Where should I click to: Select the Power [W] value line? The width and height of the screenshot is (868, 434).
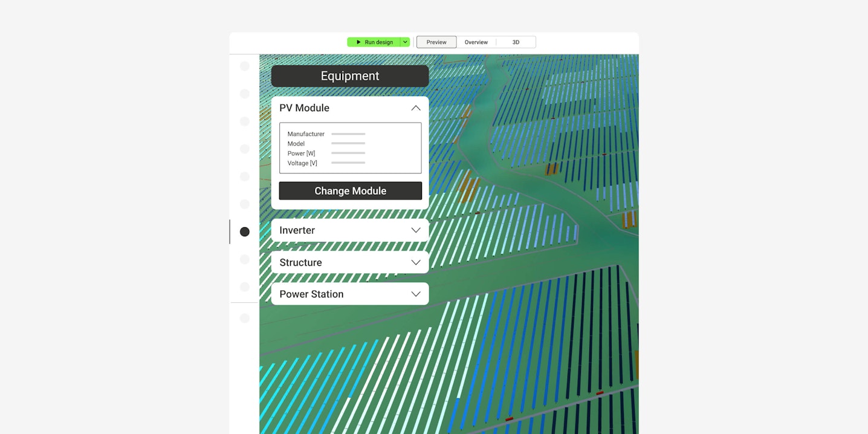click(x=348, y=154)
